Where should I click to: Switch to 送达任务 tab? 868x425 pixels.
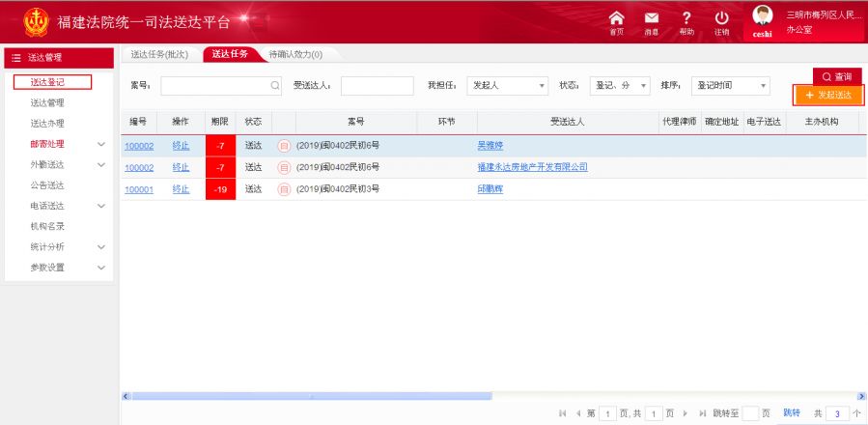pyautogui.click(x=230, y=54)
